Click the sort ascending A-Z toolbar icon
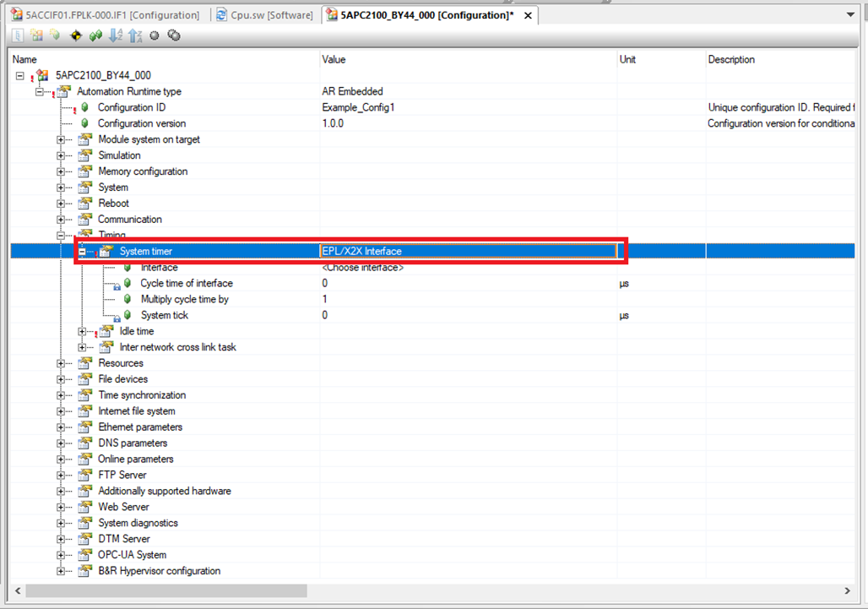Viewport: 868px width, 609px height. coord(116,35)
